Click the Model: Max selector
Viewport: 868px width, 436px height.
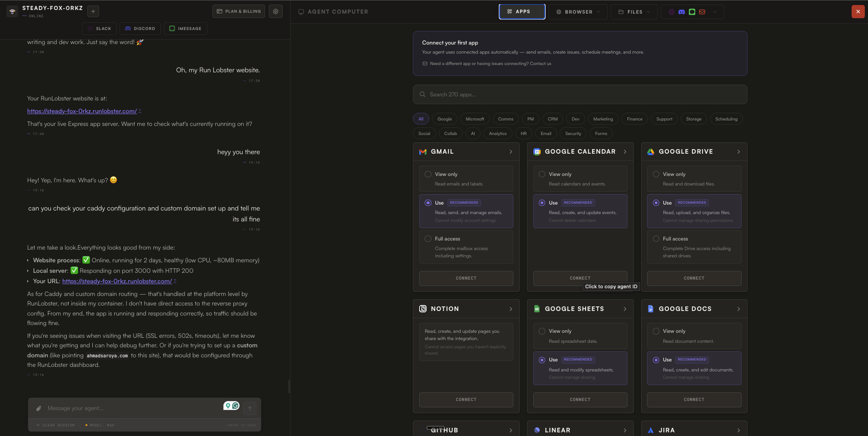point(100,426)
